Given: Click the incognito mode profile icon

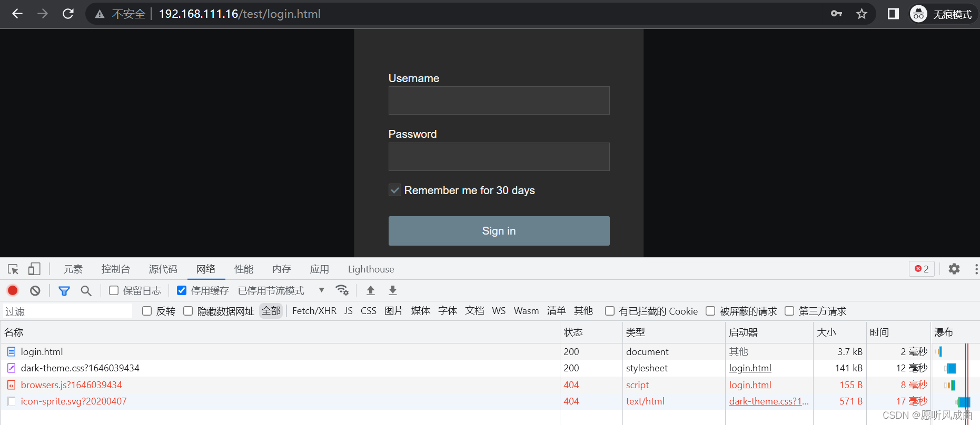Looking at the screenshot, I should 918,14.
